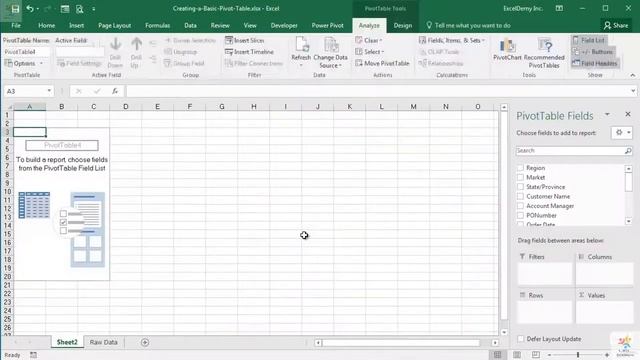Open the PivotTable Fields pane options arrow
This screenshot has height=360, width=640.
click(x=607, y=114)
